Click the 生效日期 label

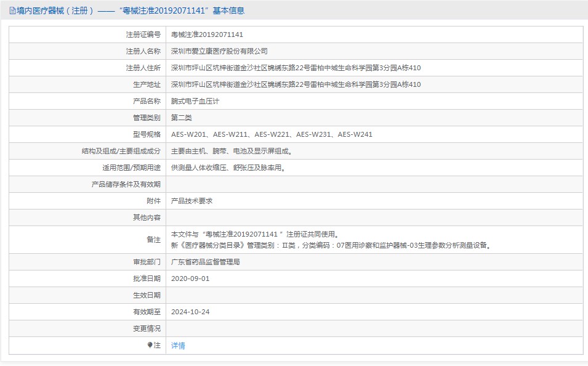tap(147, 295)
